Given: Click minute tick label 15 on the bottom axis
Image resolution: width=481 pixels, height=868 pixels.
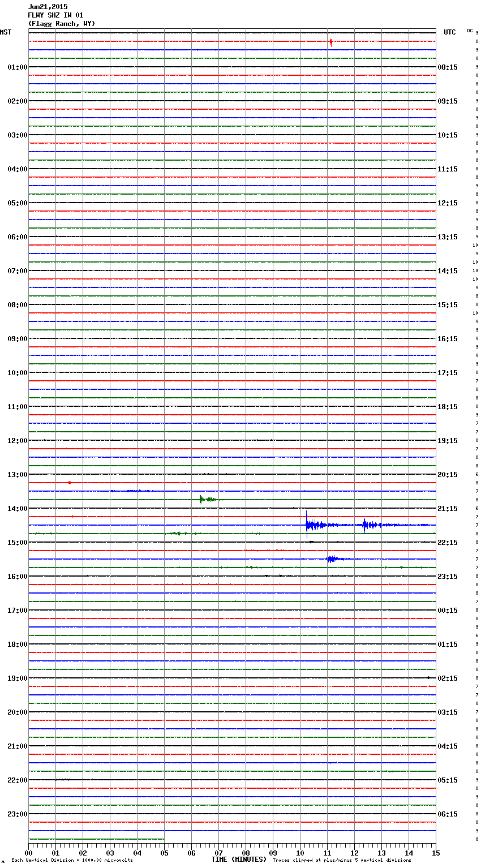Looking at the screenshot, I should tap(436, 853).
